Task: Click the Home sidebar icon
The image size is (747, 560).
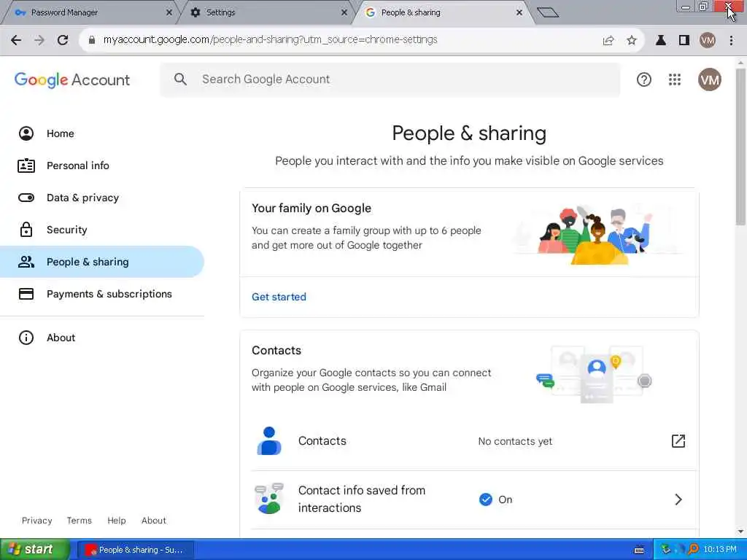Action: coord(26,133)
